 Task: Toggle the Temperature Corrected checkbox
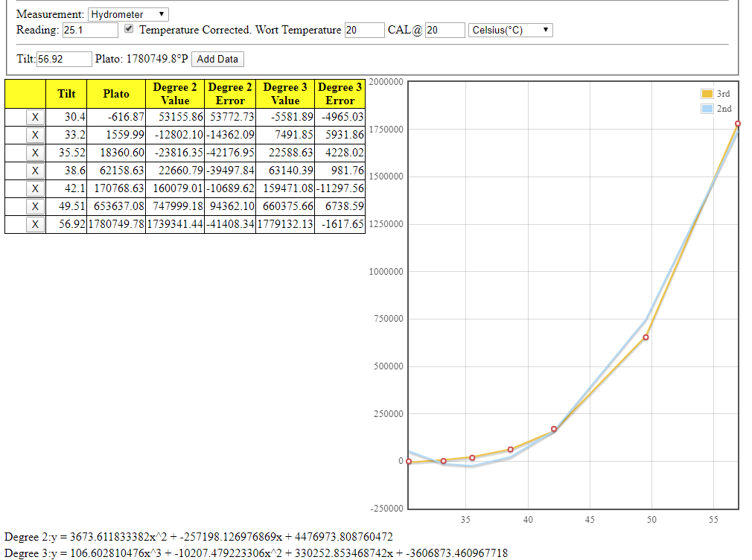tap(129, 29)
